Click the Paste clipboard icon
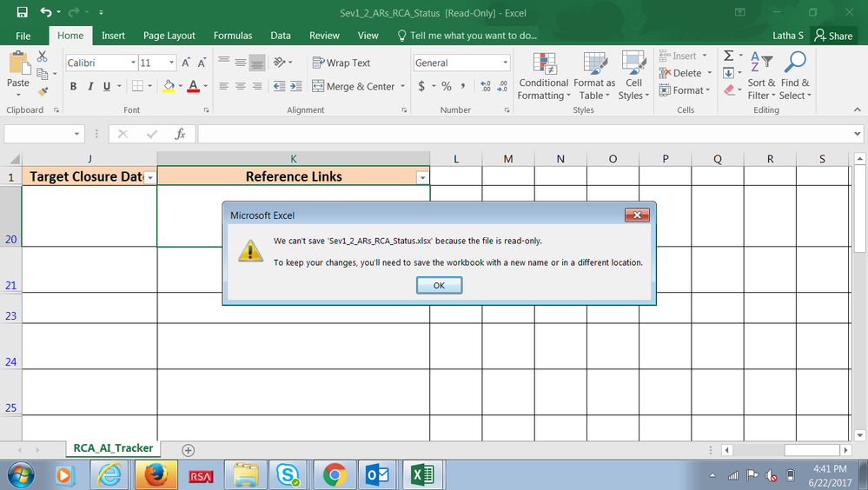Image resolution: width=868 pixels, height=490 pixels. pyautogui.click(x=19, y=62)
